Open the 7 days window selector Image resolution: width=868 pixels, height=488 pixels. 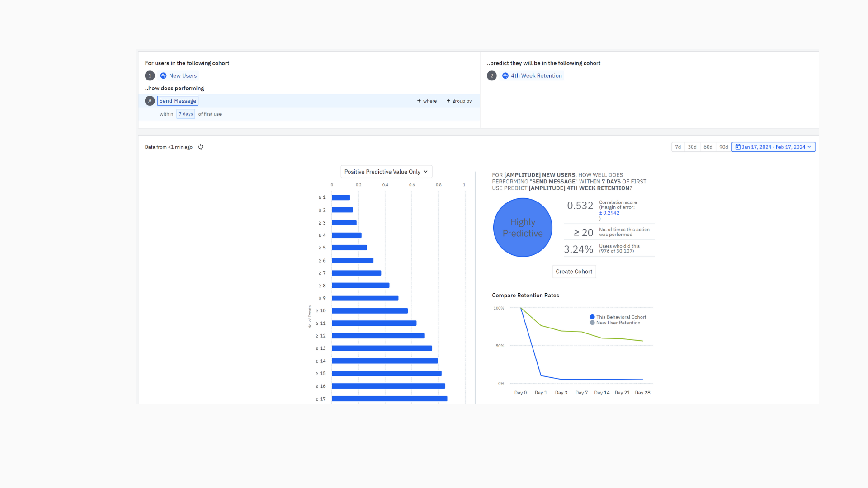[x=185, y=114]
